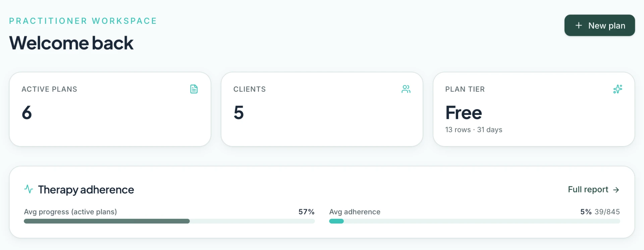Click the 'Avg progress (active plans)' label
Image resolution: width=644 pixels, height=250 pixels.
point(70,212)
